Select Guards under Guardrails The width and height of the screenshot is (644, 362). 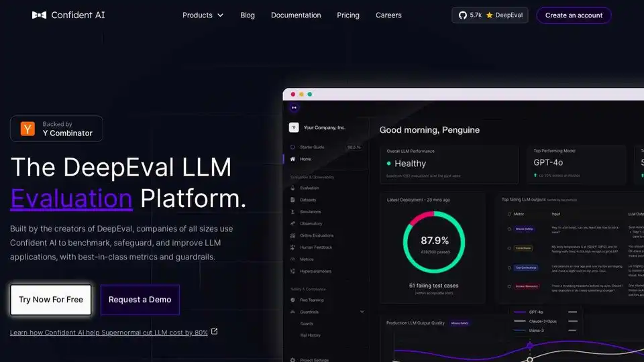pyautogui.click(x=307, y=324)
